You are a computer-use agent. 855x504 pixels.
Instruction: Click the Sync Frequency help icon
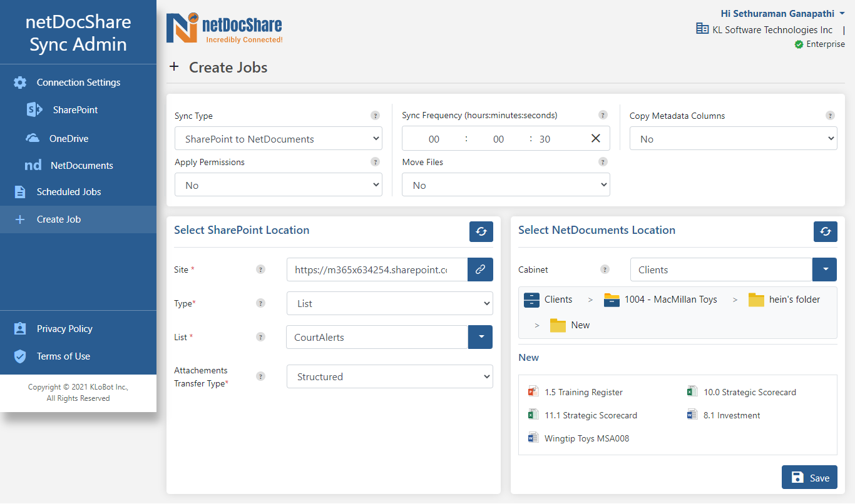click(x=603, y=115)
